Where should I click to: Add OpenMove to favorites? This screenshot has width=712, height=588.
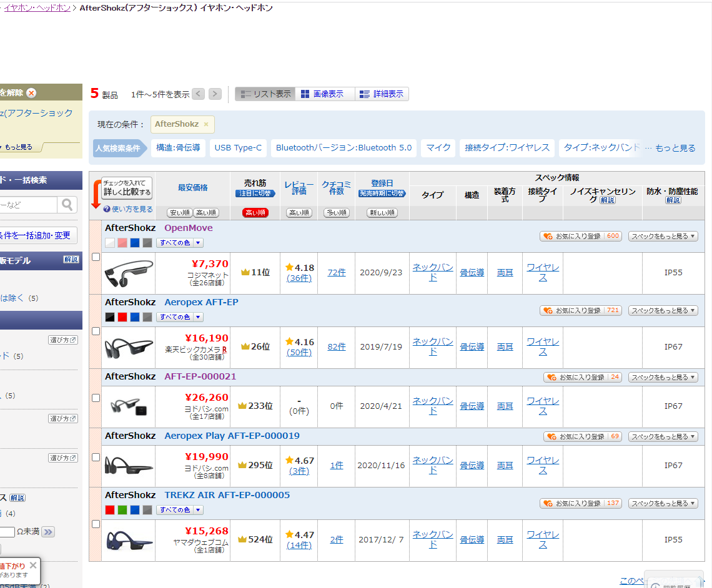click(x=581, y=236)
